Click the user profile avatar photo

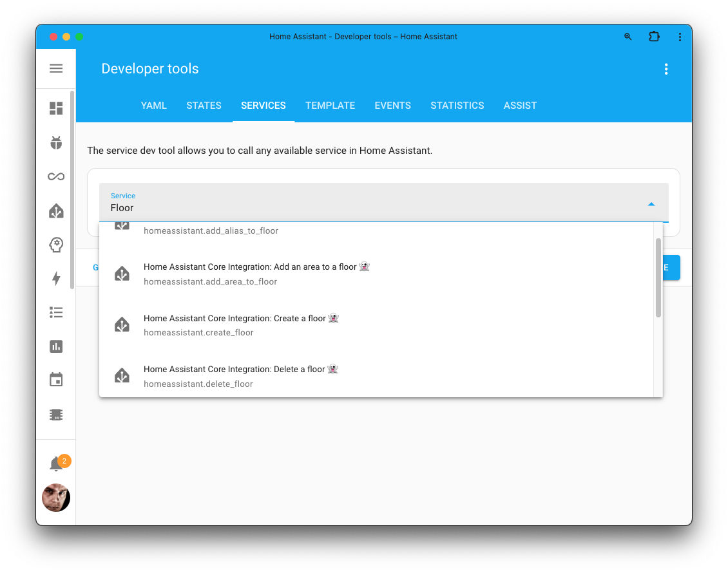[56, 497]
